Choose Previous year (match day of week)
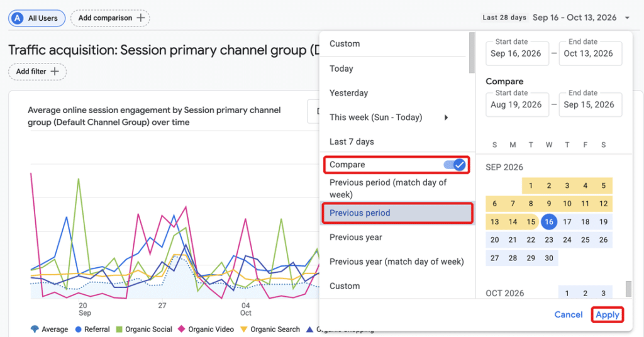The image size is (644, 337). click(397, 262)
